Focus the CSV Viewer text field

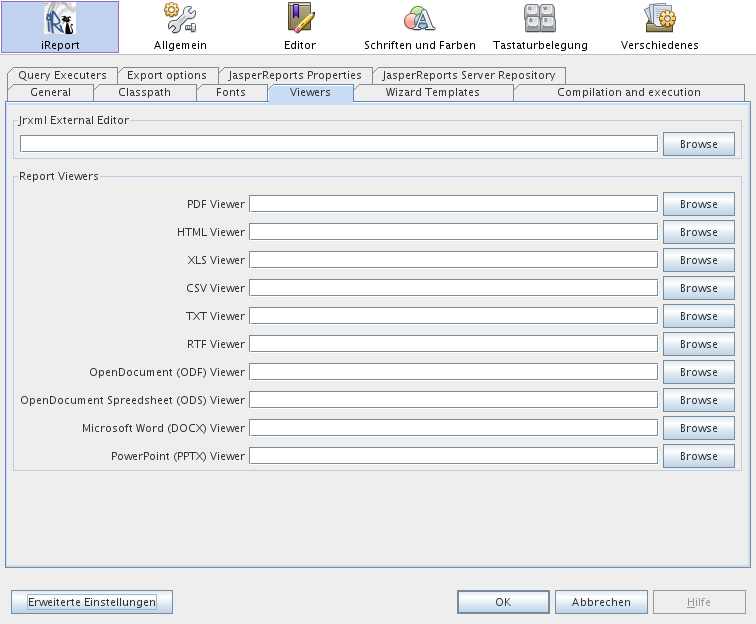[453, 288]
